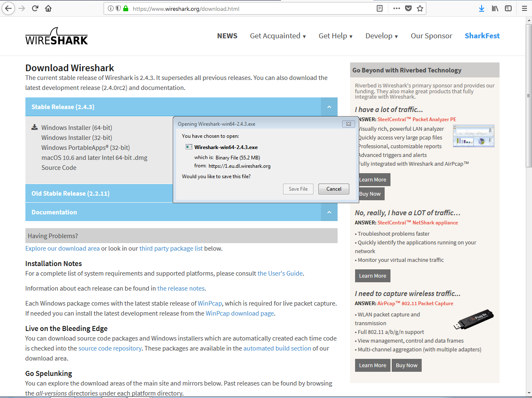Screen dimensions: 532x398
Task: Open the page actions three-dot menu
Action: [396, 8]
